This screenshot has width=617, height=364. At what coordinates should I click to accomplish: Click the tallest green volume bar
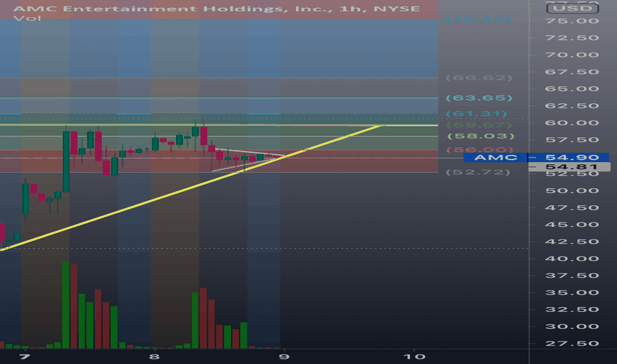(66, 305)
